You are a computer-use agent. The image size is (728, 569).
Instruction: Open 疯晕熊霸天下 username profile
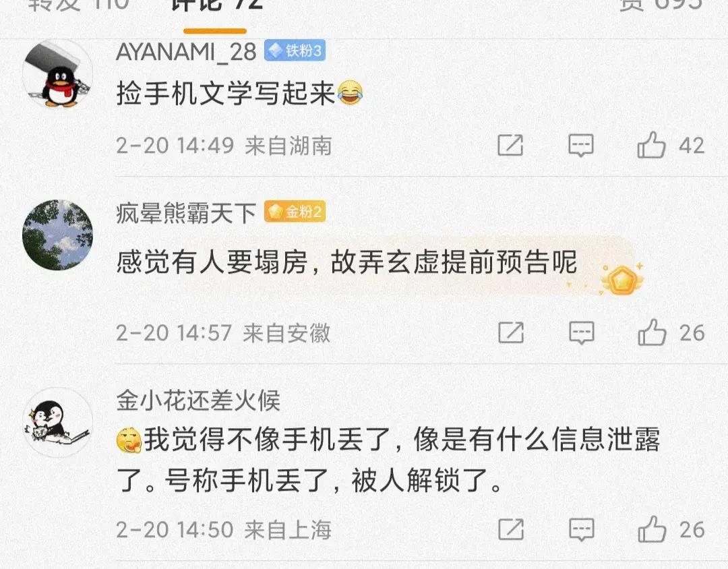point(186,213)
